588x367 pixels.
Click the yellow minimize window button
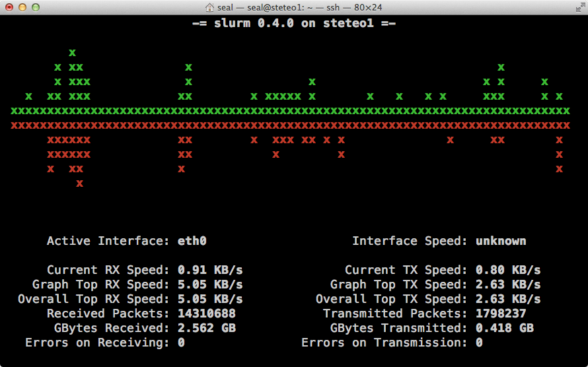22,7
